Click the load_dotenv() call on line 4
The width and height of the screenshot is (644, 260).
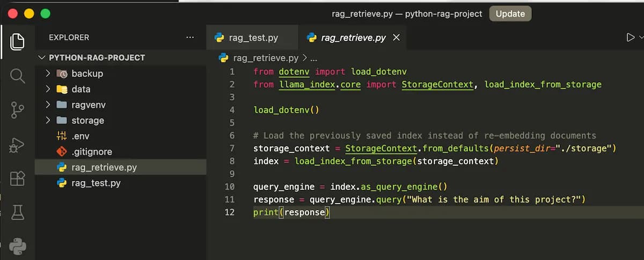click(x=286, y=110)
